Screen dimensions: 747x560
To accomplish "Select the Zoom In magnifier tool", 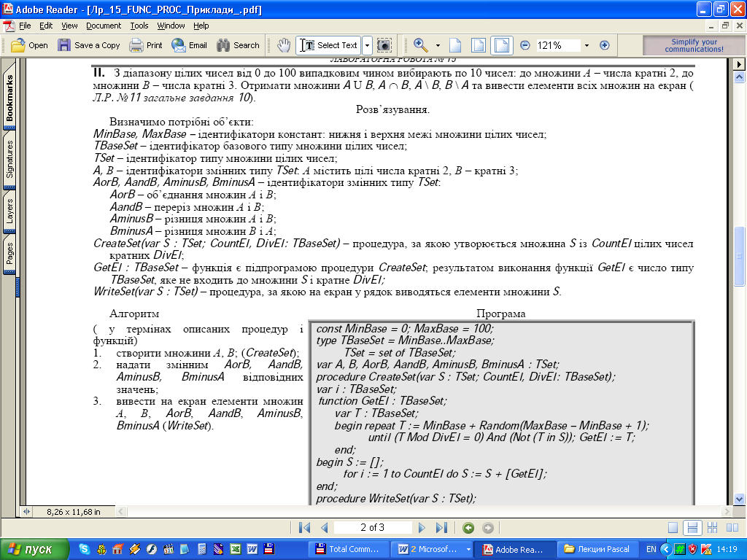I will pyautogui.click(x=420, y=45).
